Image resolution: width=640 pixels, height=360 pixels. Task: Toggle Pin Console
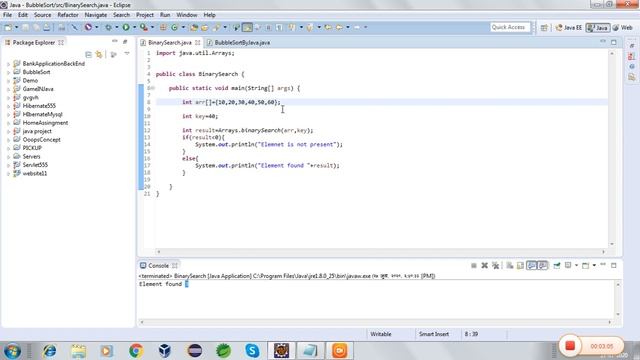tap(557, 266)
